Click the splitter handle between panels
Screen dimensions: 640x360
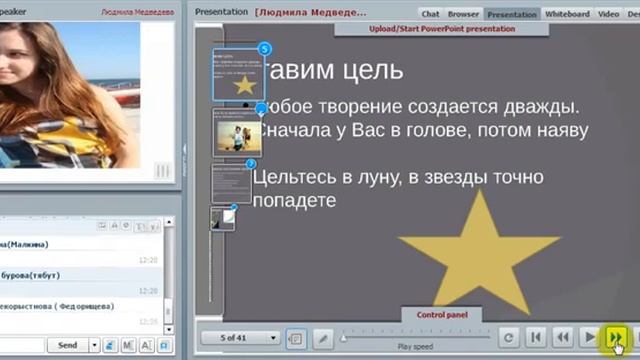point(184,160)
